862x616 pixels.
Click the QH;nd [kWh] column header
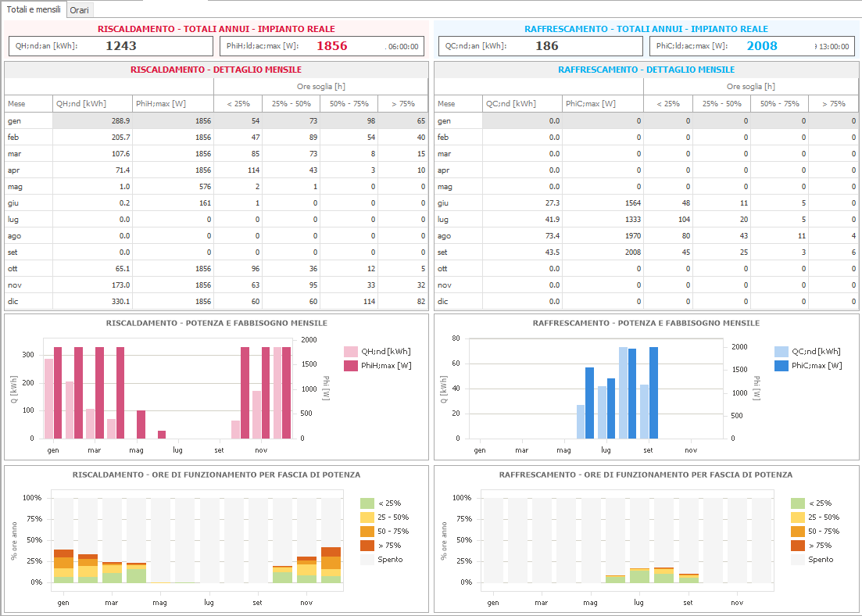[92, 104]
